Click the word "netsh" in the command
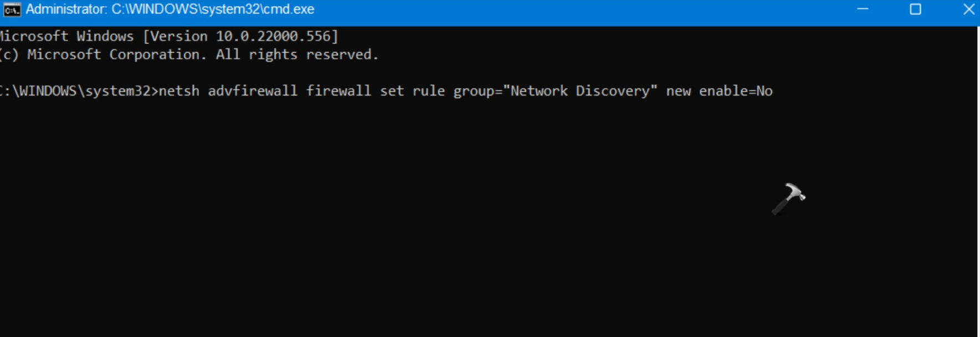980x337 pixels. coord(179,91)
